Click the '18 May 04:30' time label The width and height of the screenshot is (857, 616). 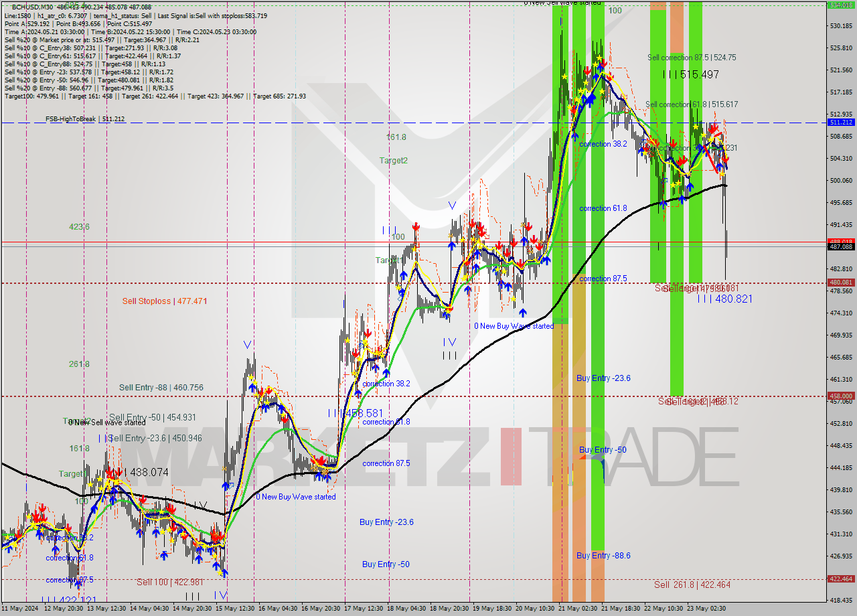tap(406, 609)
